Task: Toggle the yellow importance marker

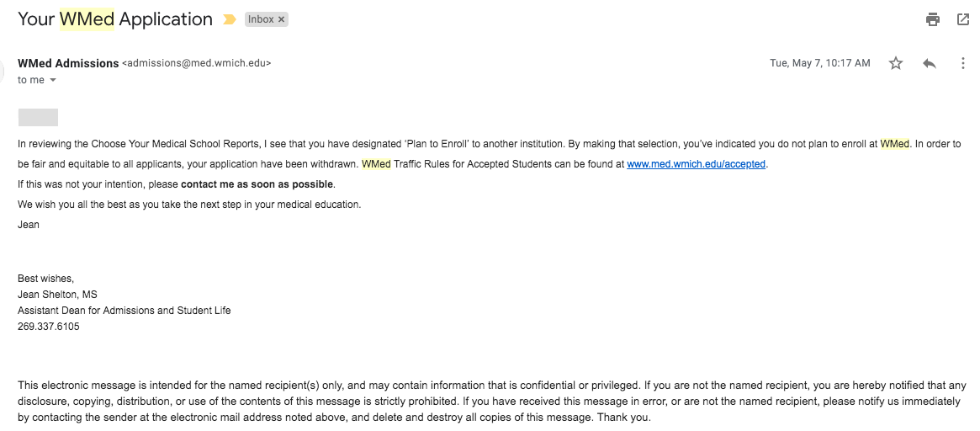Action: (x=229, y=19)
